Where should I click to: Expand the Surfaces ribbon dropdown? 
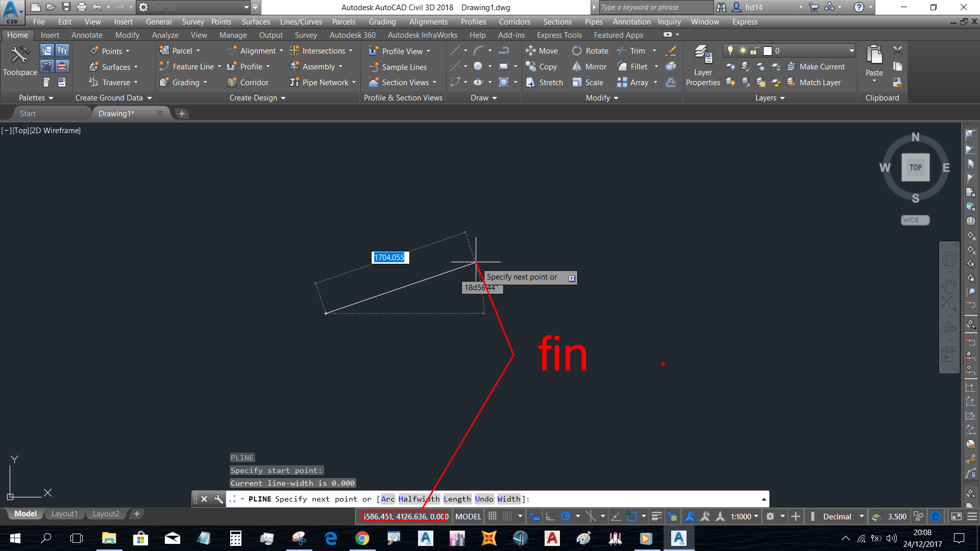pyautogui.click(x=136, y=67)
